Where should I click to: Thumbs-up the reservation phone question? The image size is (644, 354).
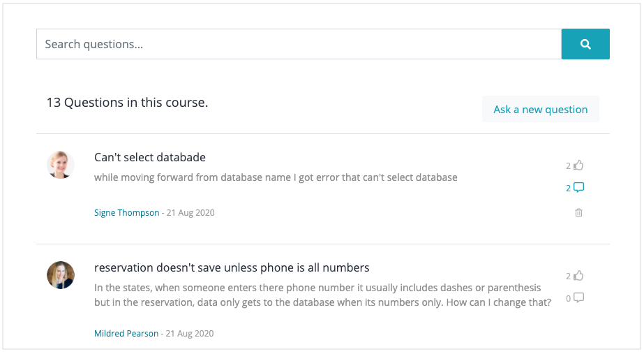tap(578, 276)
